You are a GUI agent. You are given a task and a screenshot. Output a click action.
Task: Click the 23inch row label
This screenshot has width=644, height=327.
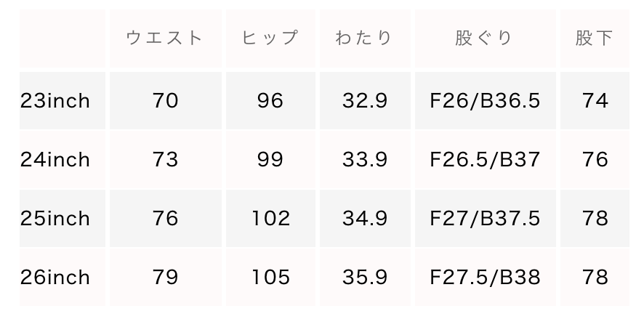click(x=55, y=101)
